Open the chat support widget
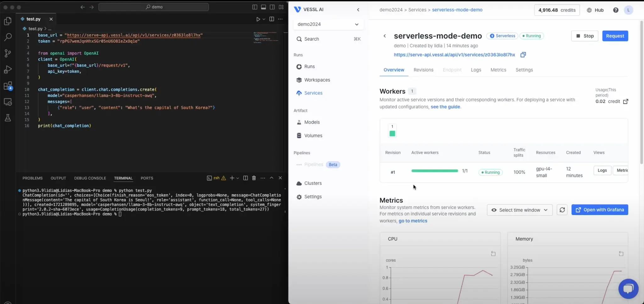This screenshot has width=644, height=304. click(628, 289)
